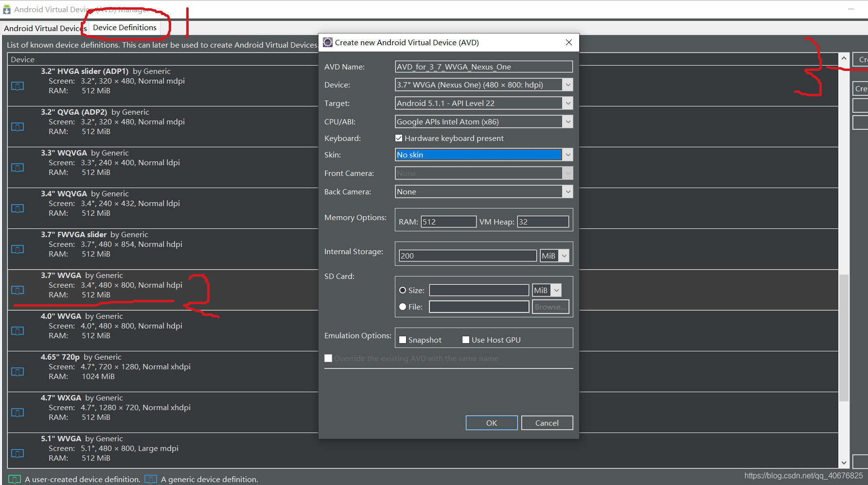
Task: Click the device list vertical scrollbar thumb
Action: (844, 338)
